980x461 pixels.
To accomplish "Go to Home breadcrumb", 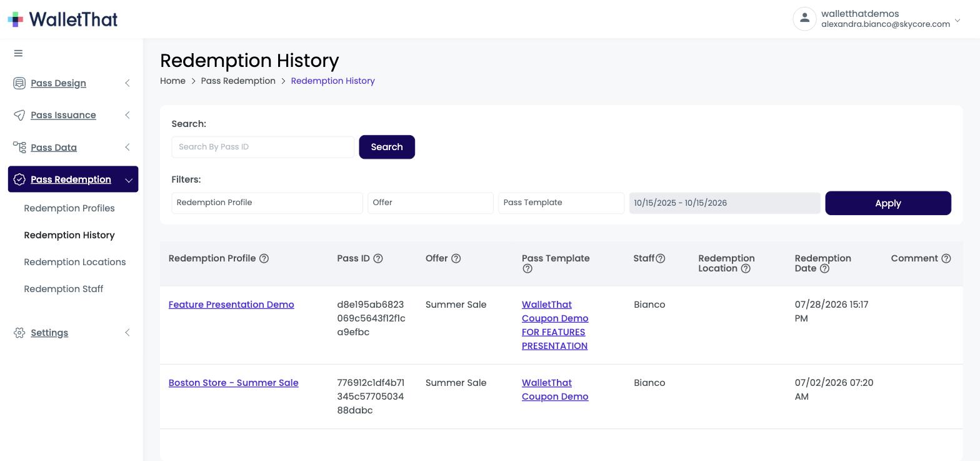I will point(172,81).
